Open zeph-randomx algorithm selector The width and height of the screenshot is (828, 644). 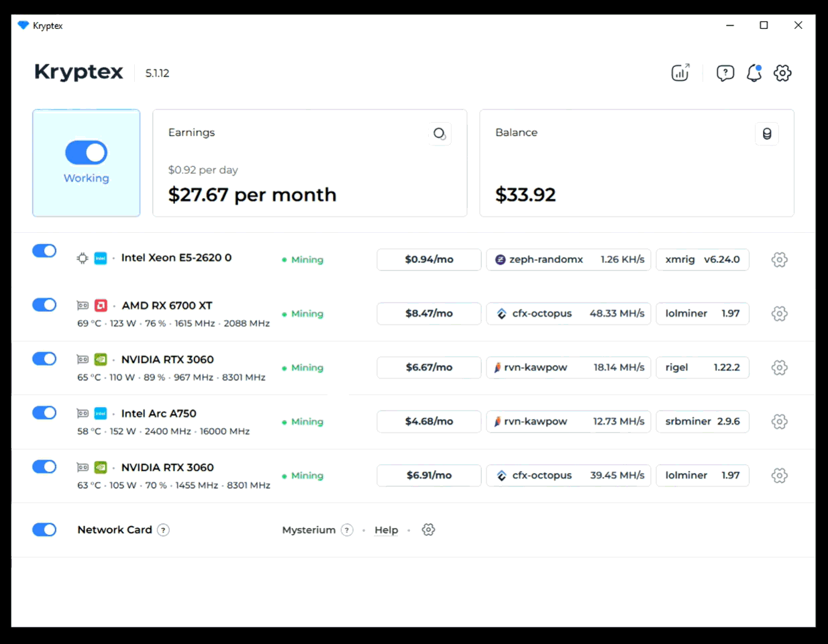point(568,260)
